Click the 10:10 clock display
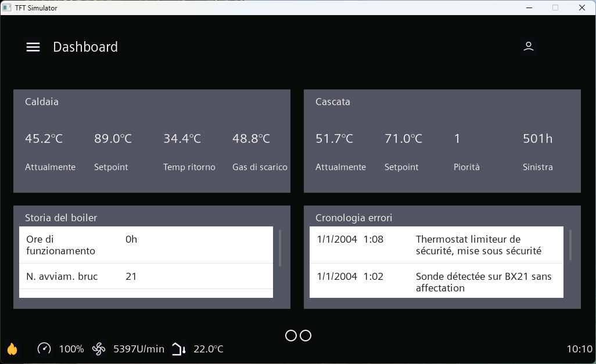The width and height of the screenshot is (596, 364). (x=580, y=349)
